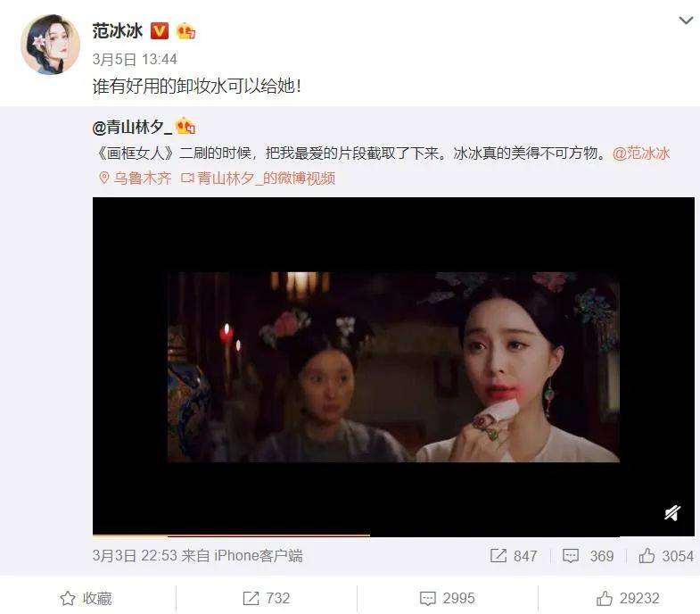Unmute the video with speaker icon
Image resolution: width=700 pixels, height=614 pixels.
pos(671,513)
